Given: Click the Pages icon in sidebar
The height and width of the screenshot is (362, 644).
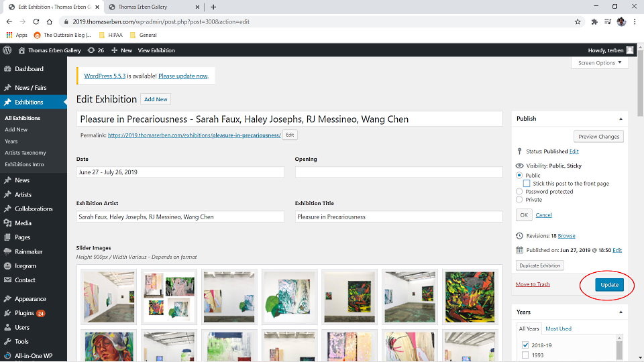Looking at the screenshot, I should (7, 237).
